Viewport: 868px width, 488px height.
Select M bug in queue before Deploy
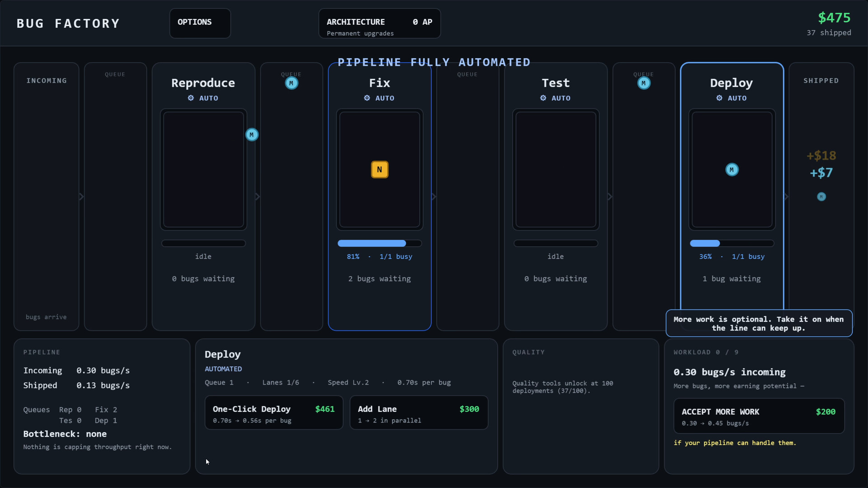click(643, 83)
